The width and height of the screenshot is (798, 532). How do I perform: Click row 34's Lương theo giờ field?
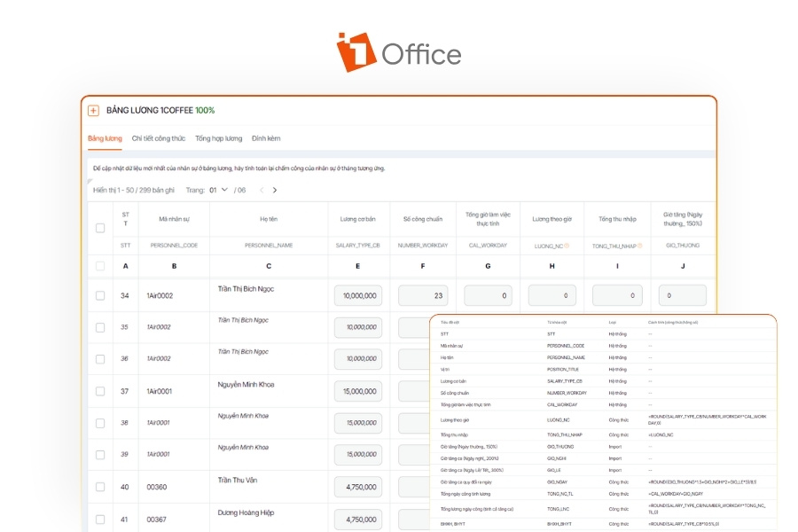click(552, 296)
